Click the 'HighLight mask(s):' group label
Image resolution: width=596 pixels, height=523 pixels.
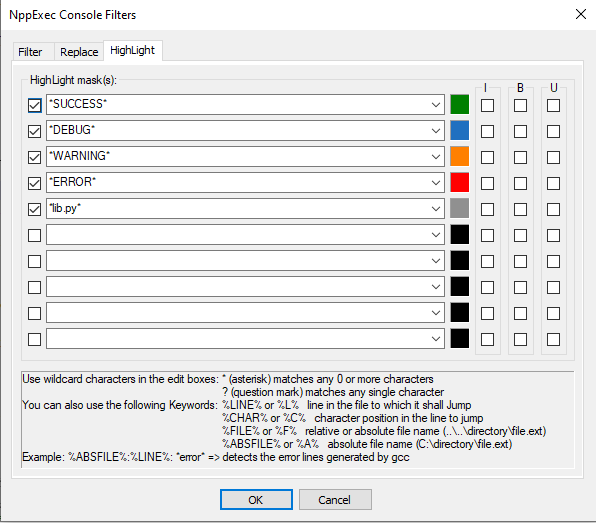[x=73, y=80]
